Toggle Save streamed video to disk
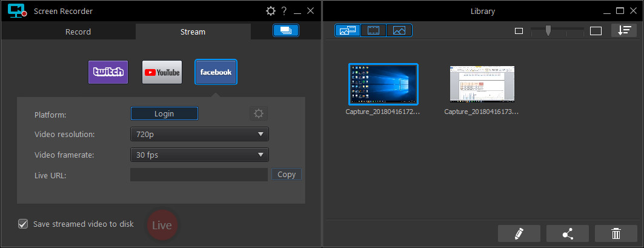The width and height of the screenshot is (644, 248). point(23,224)
